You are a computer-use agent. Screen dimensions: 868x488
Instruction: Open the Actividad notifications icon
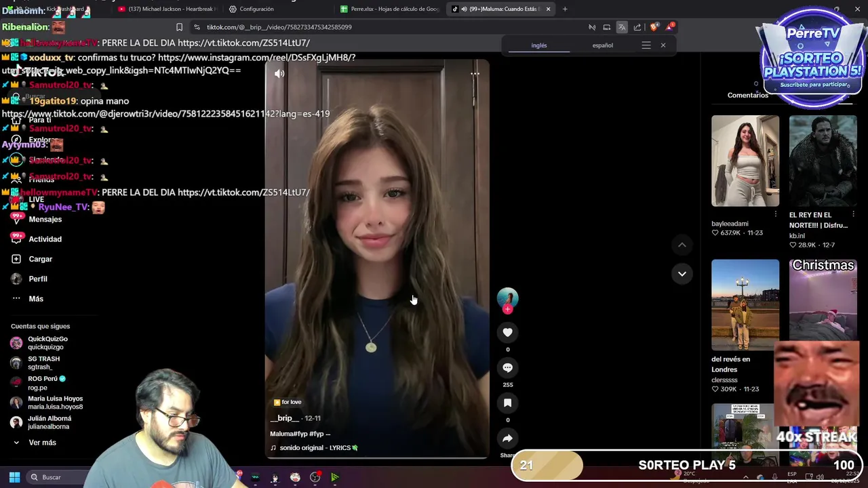pos(16,239)
